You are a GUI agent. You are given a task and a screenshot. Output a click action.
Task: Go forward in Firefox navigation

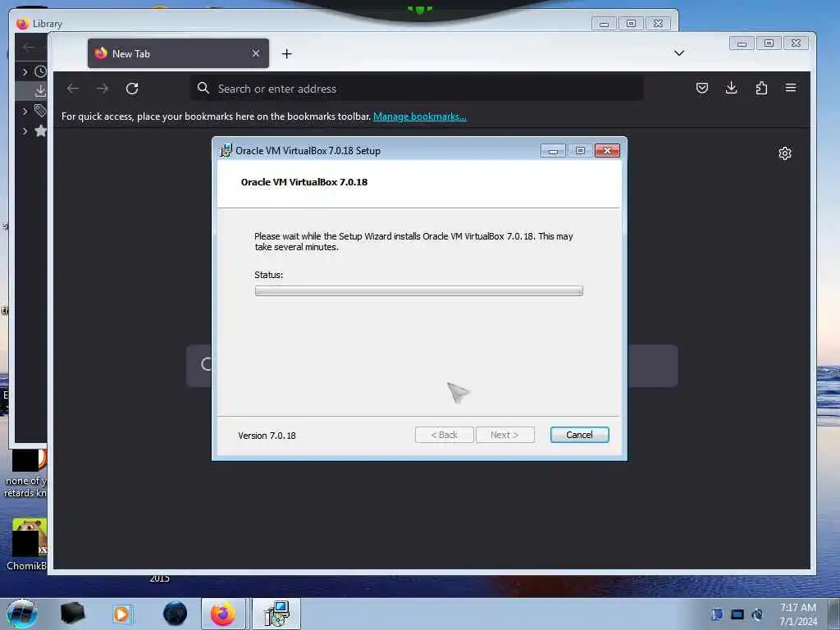pyautogui.click(x=103, y=89)
